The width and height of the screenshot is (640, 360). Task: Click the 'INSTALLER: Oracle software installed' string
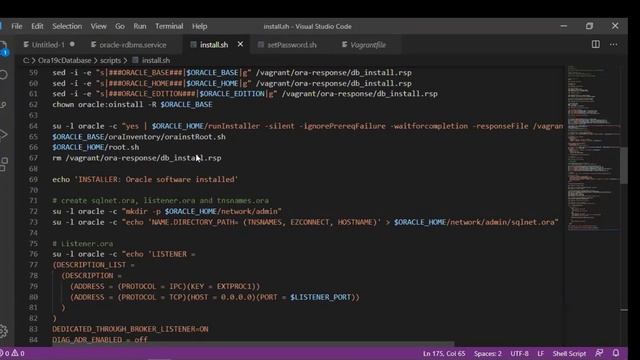coord(156,180)
